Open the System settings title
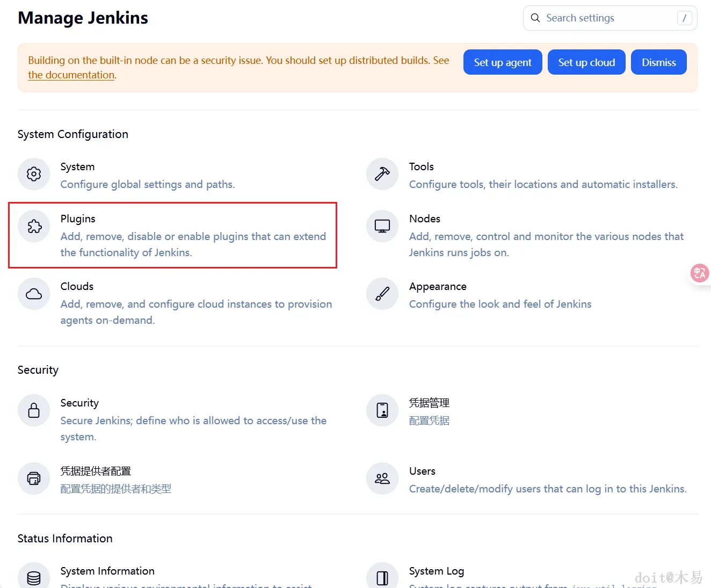The width and height of the screenshot is (711, 588). [77, 166]
